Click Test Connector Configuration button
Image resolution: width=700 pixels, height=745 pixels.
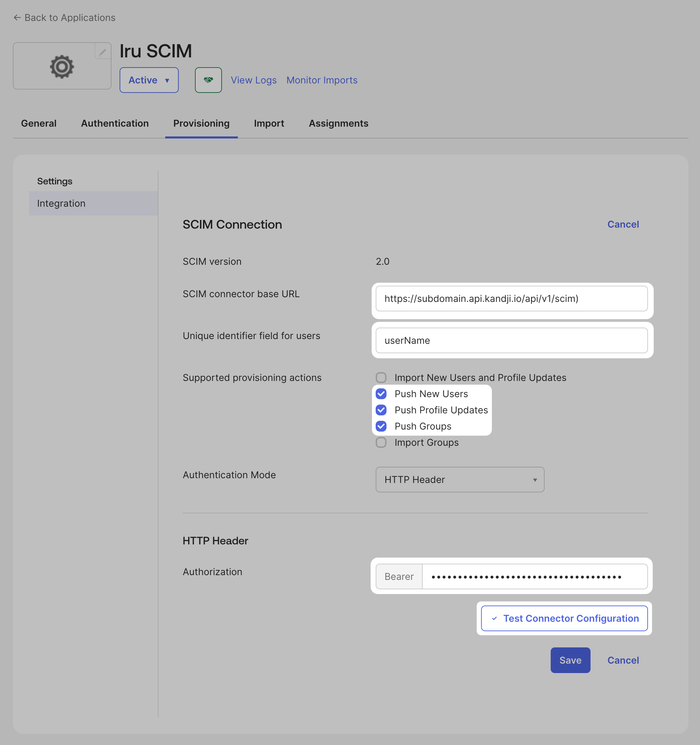564,618
